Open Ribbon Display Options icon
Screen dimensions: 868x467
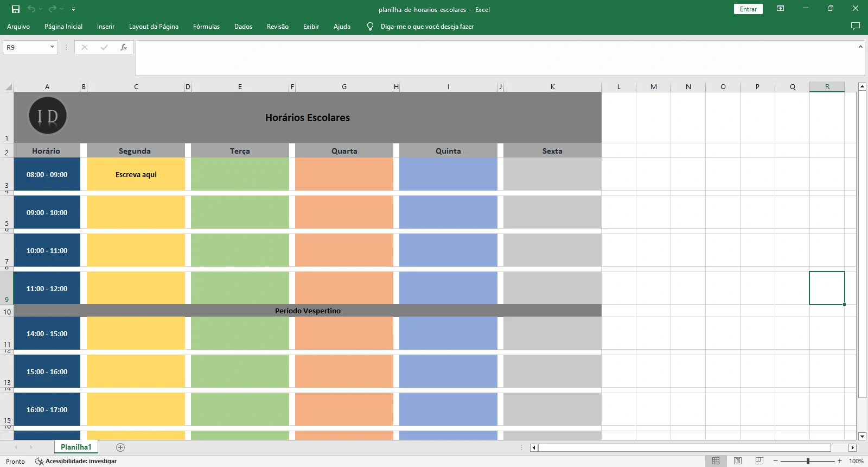pyautogui.click(x=780, y=9)
